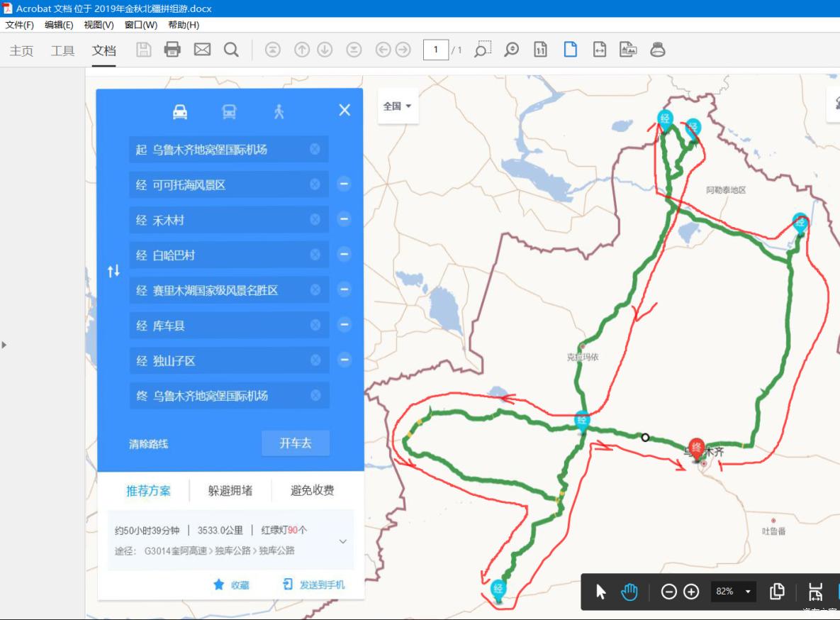
Task: Click the email envelope icon in the toolbar
Action: point(201,50)
